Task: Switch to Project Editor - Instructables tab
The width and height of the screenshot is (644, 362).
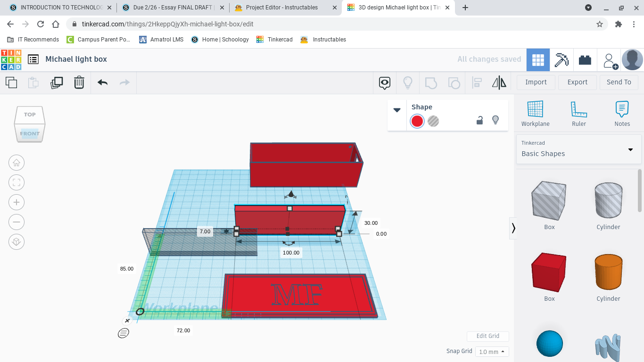Action: coord(285,8)
